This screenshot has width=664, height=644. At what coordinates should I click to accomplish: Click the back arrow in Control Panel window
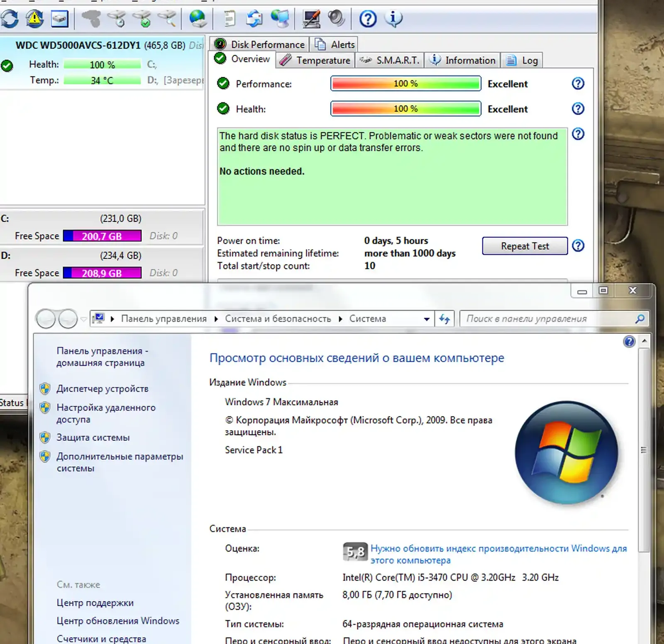[46, 319]
